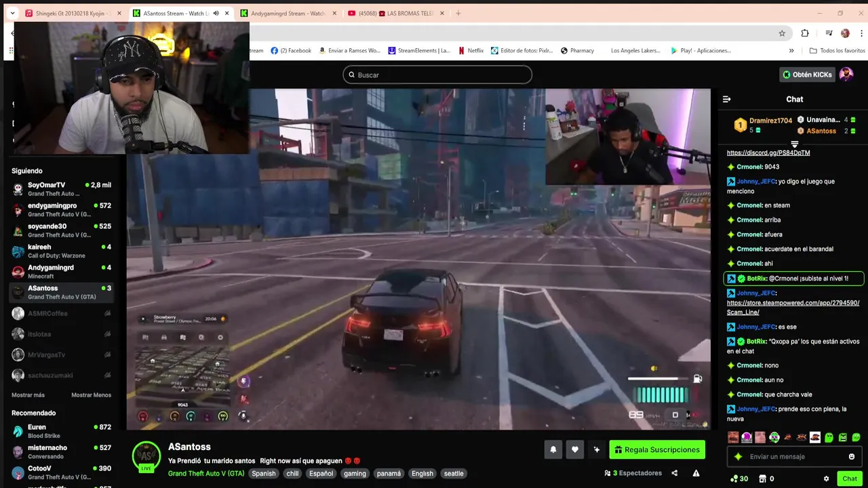
Task: Open kaireeh channel in sidebar
Action: coord(61,251)
